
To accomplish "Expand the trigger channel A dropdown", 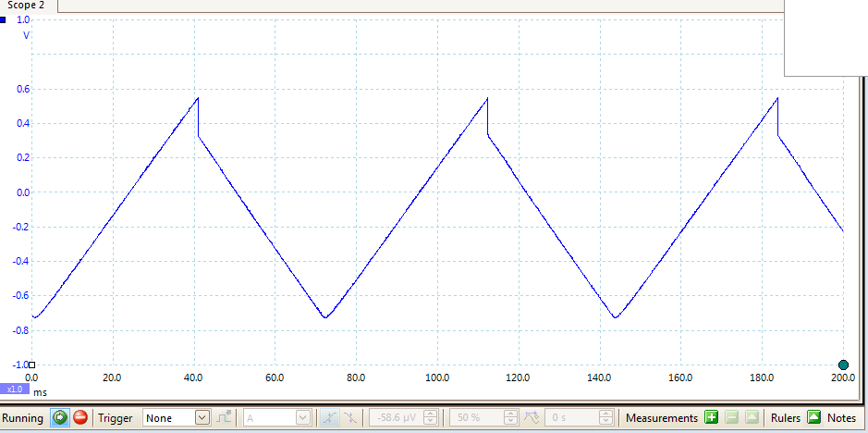I will point(276,418).
